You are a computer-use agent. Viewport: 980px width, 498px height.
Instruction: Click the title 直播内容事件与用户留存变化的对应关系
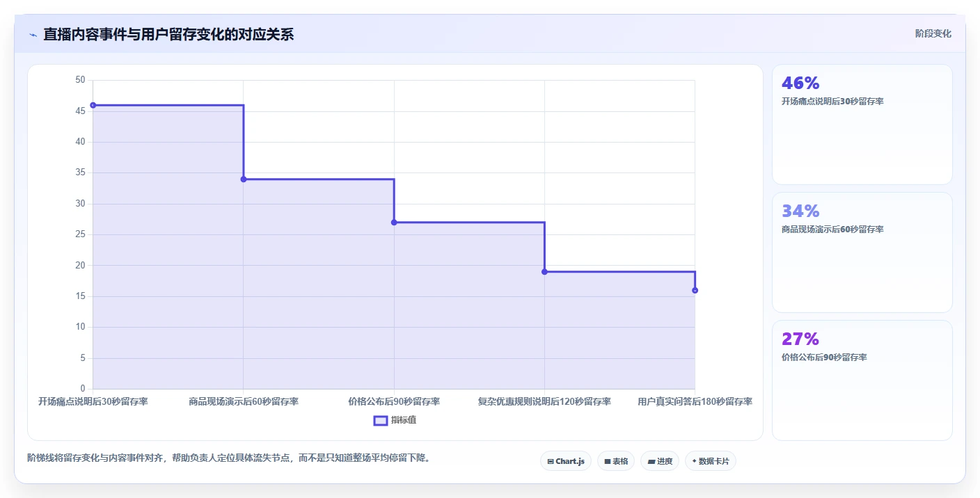click(x=168, y=35)
